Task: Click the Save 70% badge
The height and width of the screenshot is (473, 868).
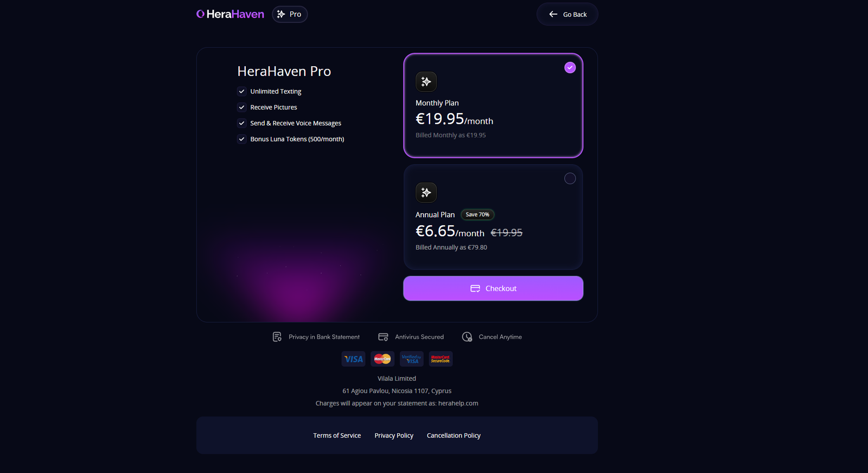Action: [477, 215]
